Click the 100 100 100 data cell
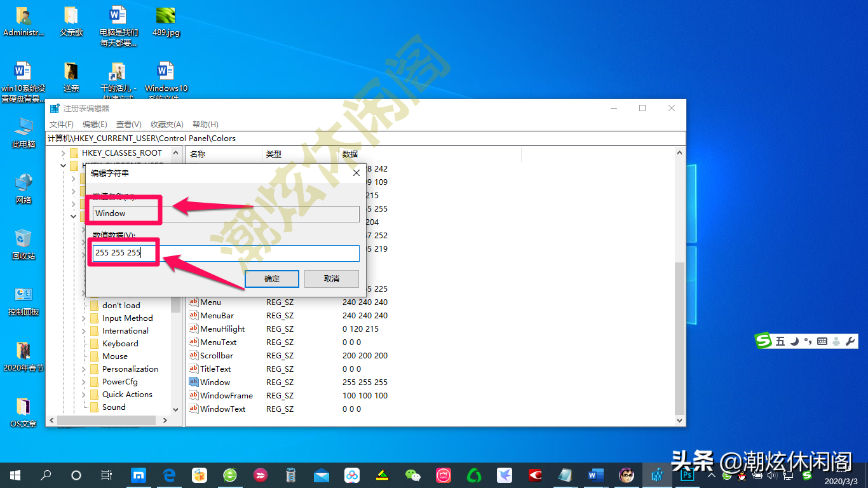 365,396
